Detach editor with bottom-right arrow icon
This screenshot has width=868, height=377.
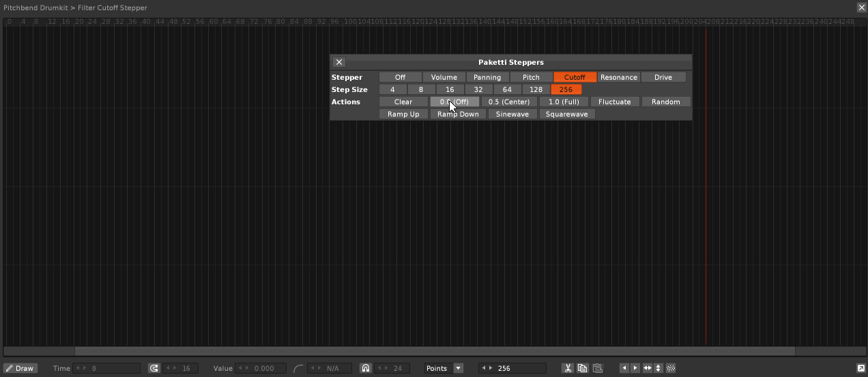tap(860, 368)
